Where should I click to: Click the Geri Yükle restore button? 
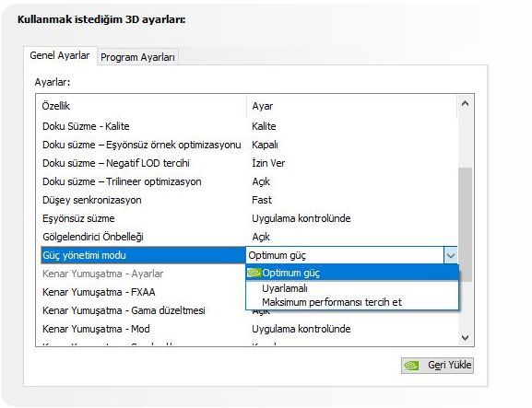click(x=437, y=366)
